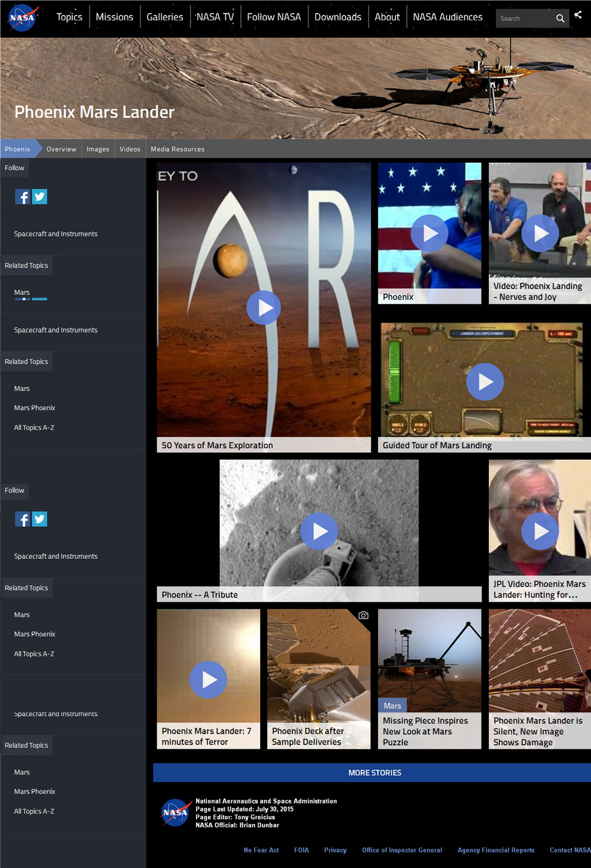
Task: Open the About menu
Action: point(387,17)
